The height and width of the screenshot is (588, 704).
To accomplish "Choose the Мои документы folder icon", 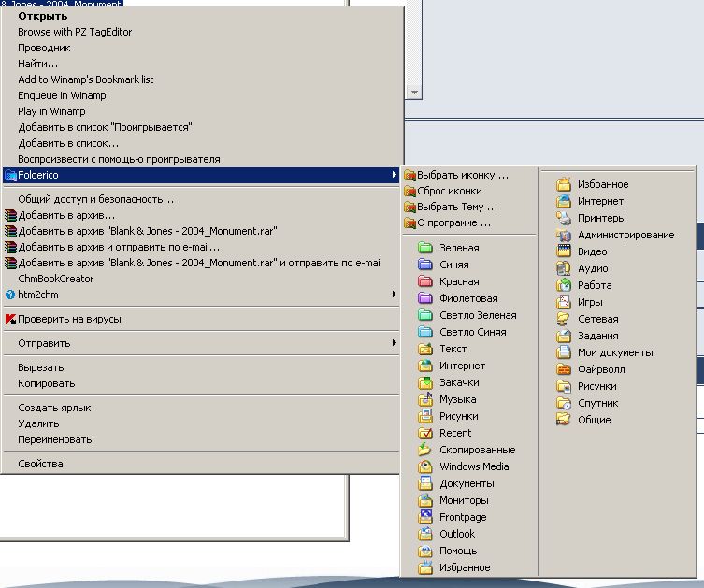I will (x=564, y=352).
